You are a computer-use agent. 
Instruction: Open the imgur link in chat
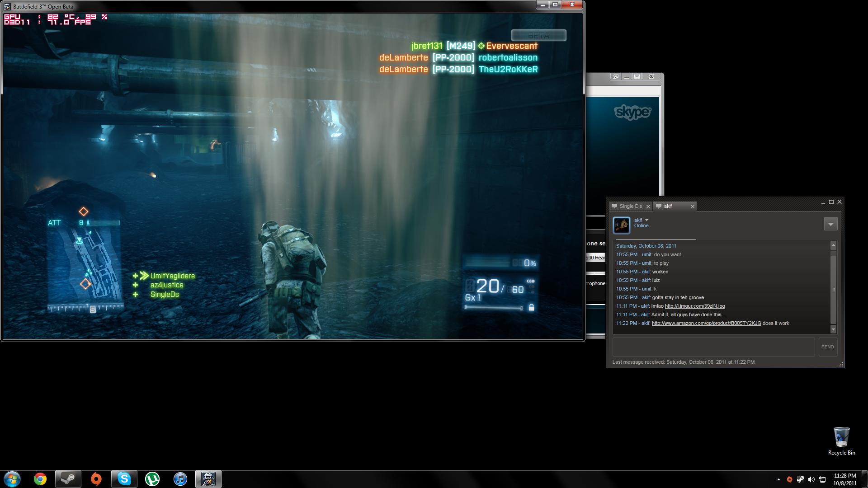tap(694, 306)
